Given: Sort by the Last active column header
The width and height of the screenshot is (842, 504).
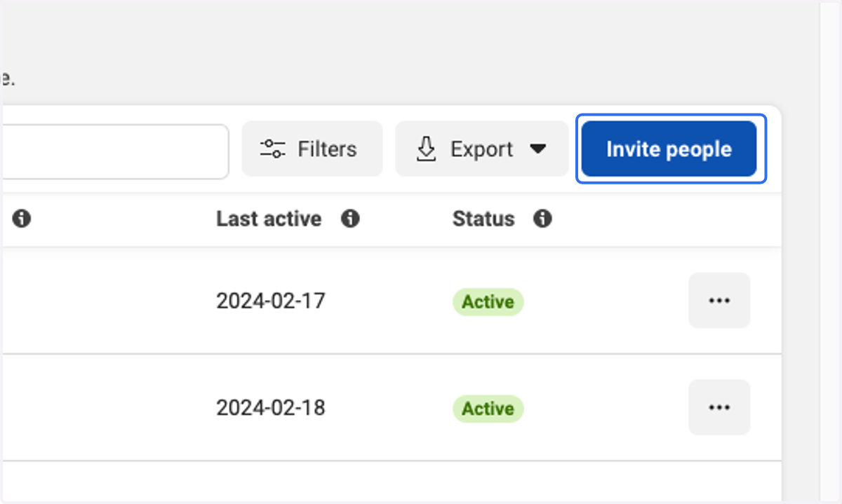Looking at the screenshot, I should (x=269, y=219).
